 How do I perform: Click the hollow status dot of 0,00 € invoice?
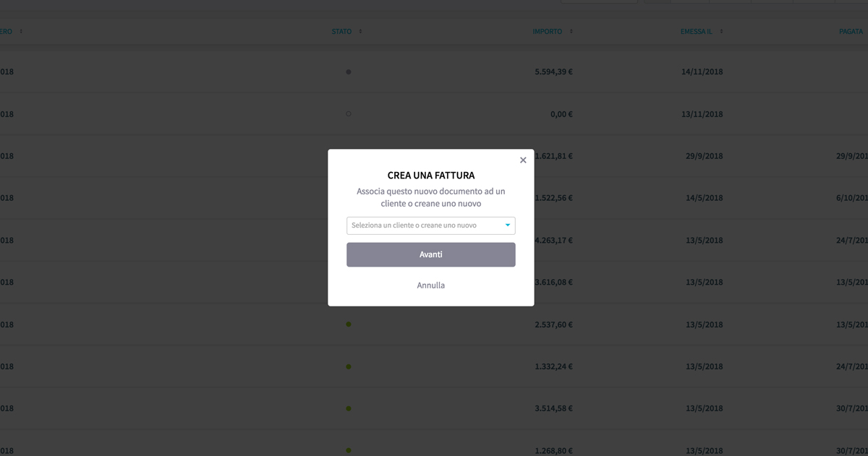[349, 114]
